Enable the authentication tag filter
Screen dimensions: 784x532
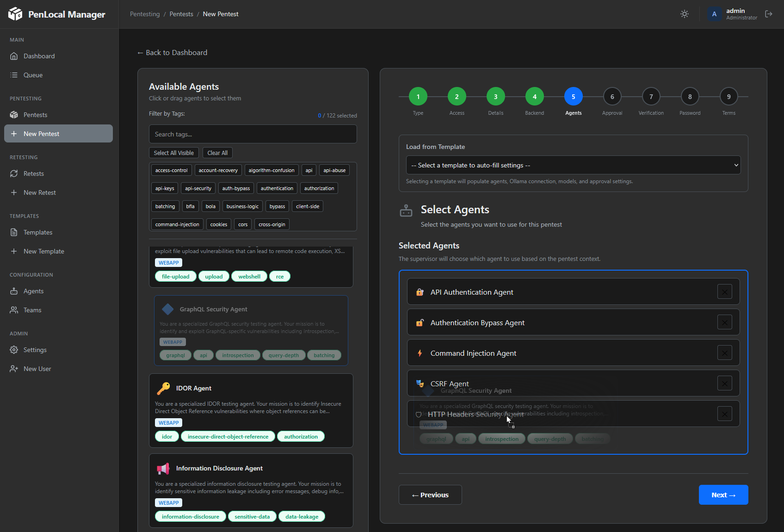coord(277,188)
